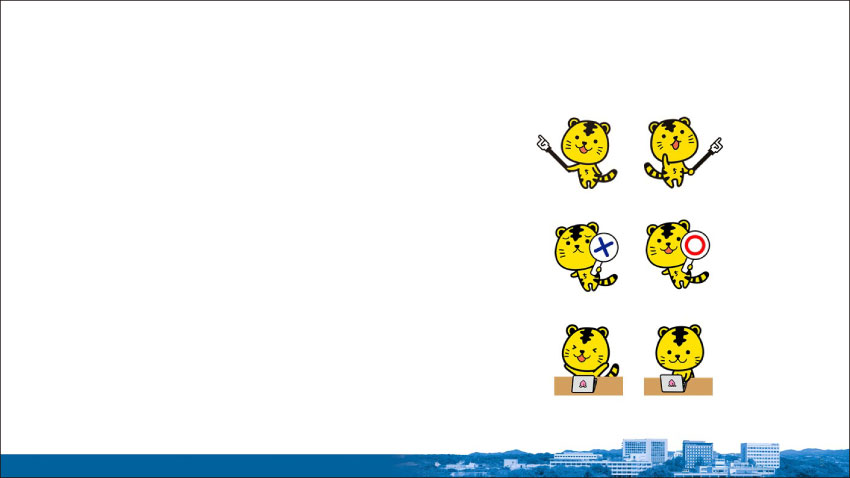850x478 pixels.
Task: Click the brown desk under the winking tiger
Action: [610, 386]
